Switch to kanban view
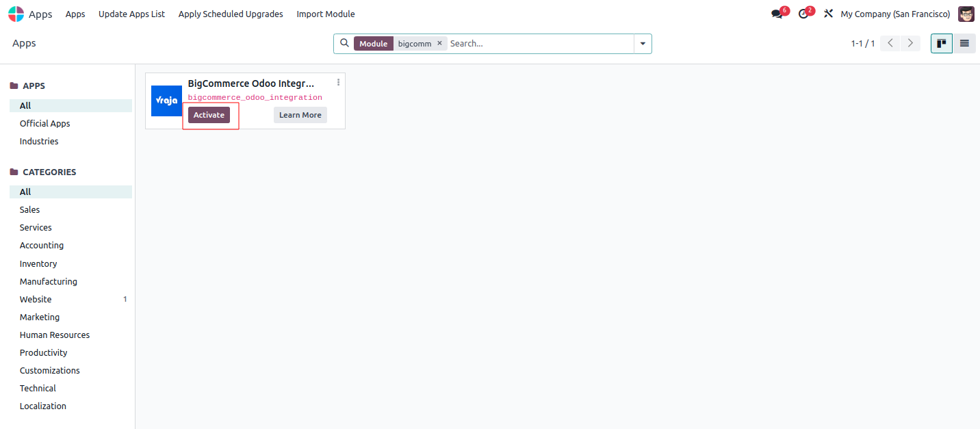This screenshot has height=429, width=980. coord(942,43)
